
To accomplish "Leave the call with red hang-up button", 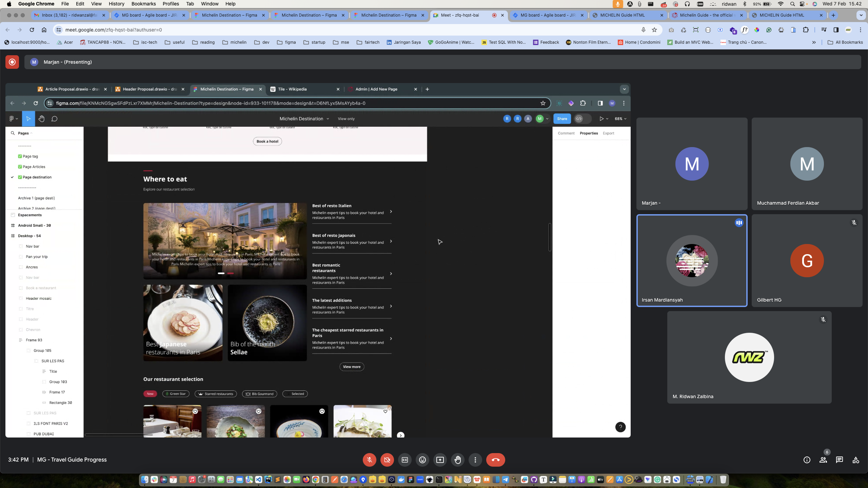I will point(495,460).
